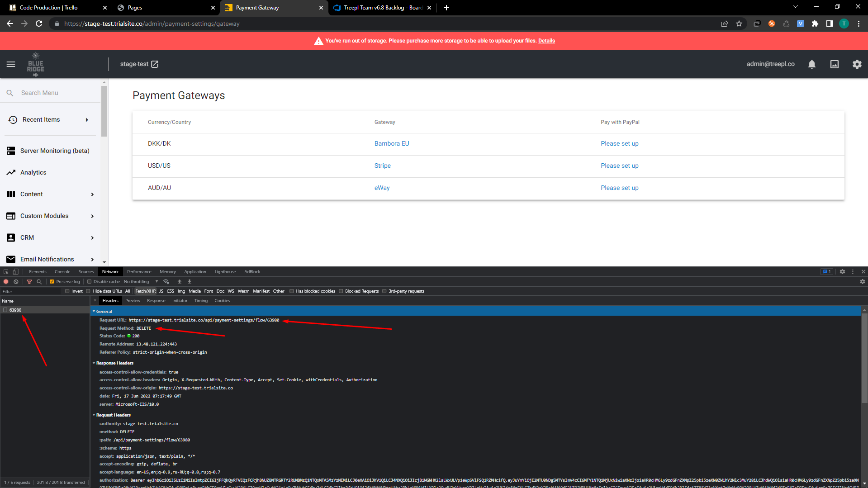Open network search magnifier

coord(39,282)
